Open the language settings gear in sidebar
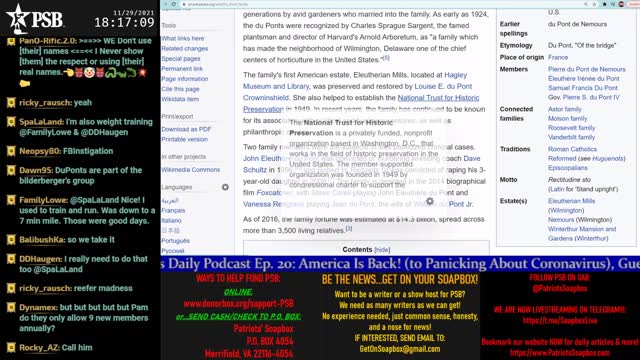This screenshot has width=640, height=360. (x=225, y=187)
